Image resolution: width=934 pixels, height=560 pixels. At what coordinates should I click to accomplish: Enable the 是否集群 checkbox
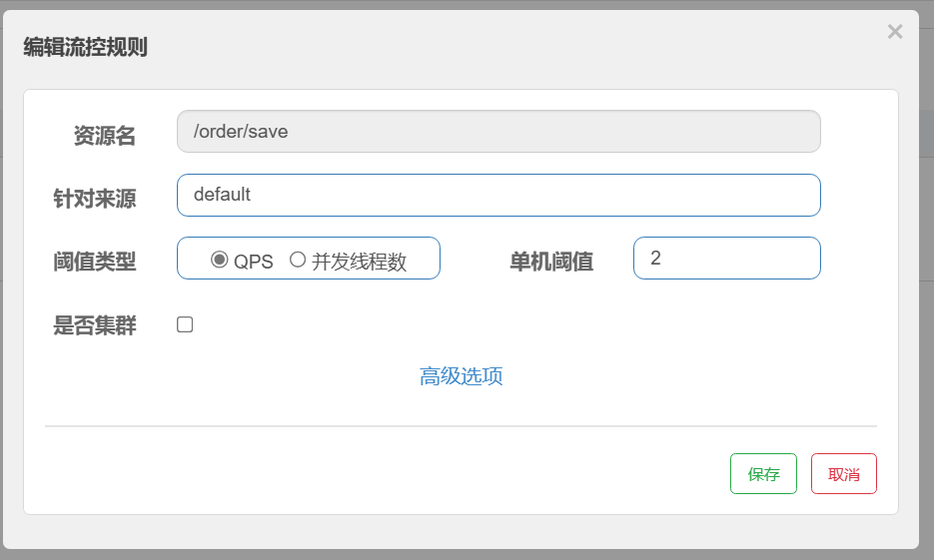[185, 324]
